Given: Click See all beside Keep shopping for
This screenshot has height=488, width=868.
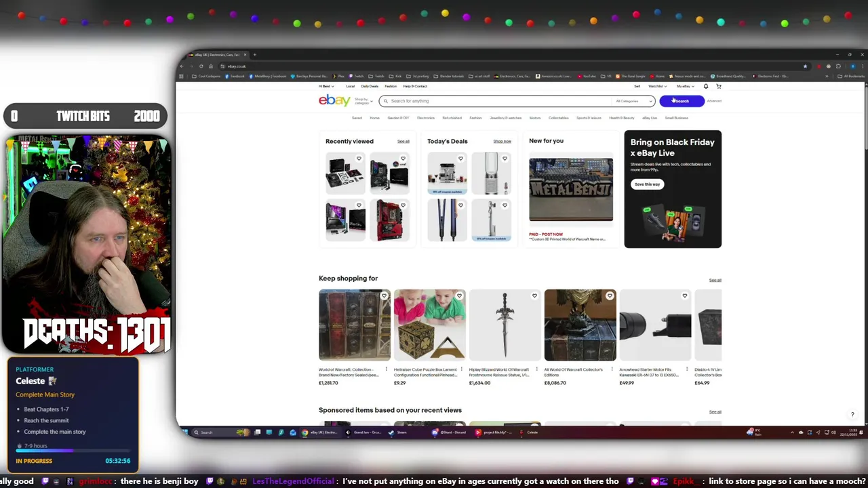Looking at the screenshot, I should (715, 280).
